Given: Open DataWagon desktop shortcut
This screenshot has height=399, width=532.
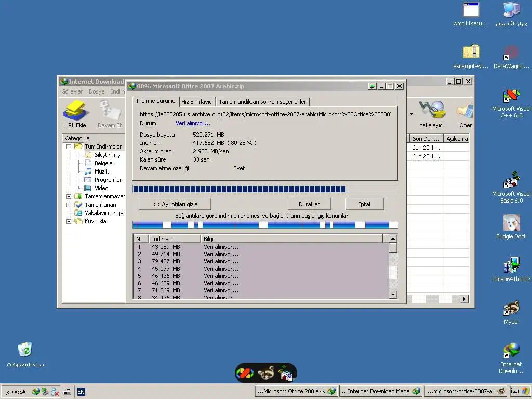Looking at the screenshot, I should click(511, 57).
